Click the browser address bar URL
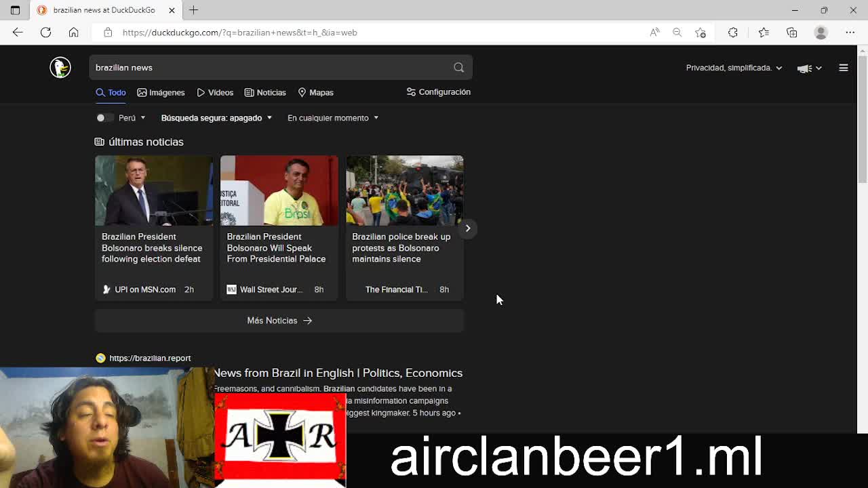 click(x=240, y=33)
